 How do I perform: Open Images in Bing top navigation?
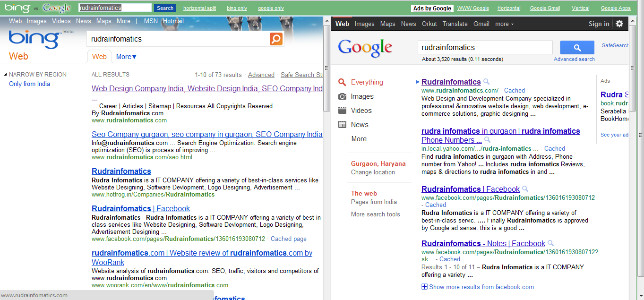click(37, 21)
